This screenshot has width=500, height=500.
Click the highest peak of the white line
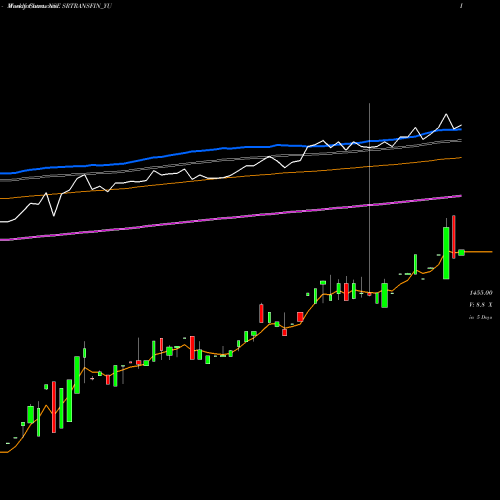446,114
